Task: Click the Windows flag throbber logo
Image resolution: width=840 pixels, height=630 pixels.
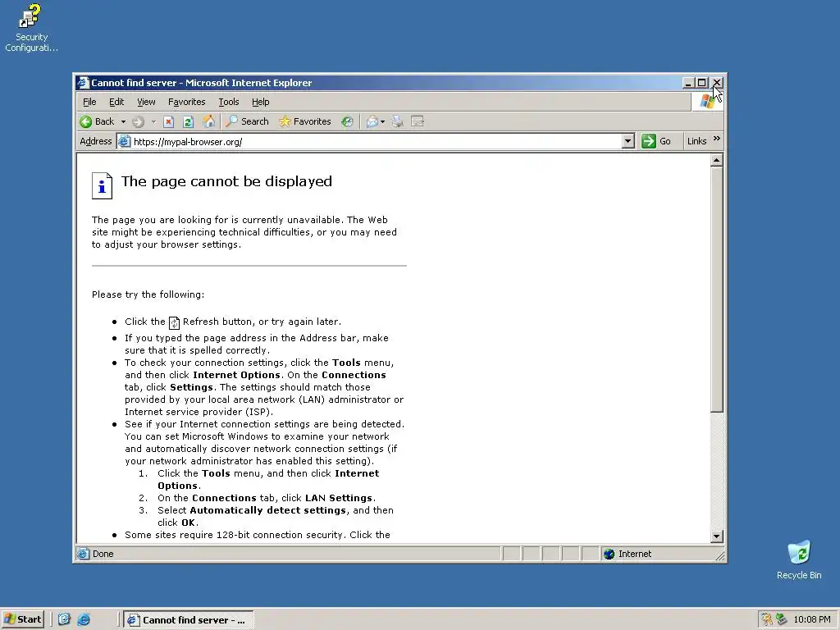Action: point(707,101)
